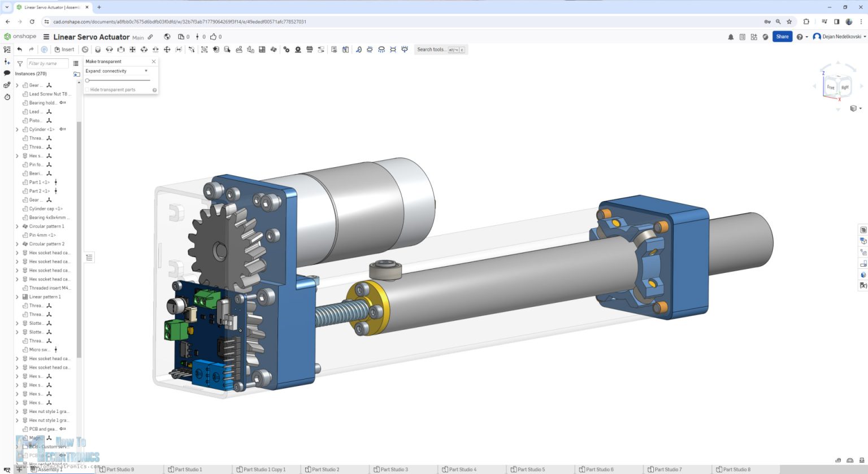
Task: Click the Insert tool in the assembly toolbar
Action: [x=63, y=49]
